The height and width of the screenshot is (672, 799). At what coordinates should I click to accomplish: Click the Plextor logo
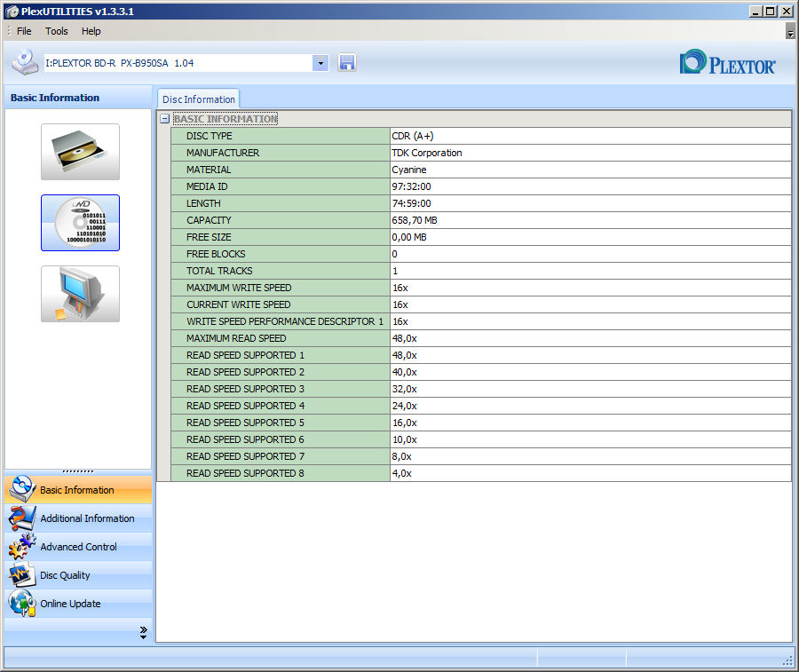pyautogui.click(x=727, y=63)
